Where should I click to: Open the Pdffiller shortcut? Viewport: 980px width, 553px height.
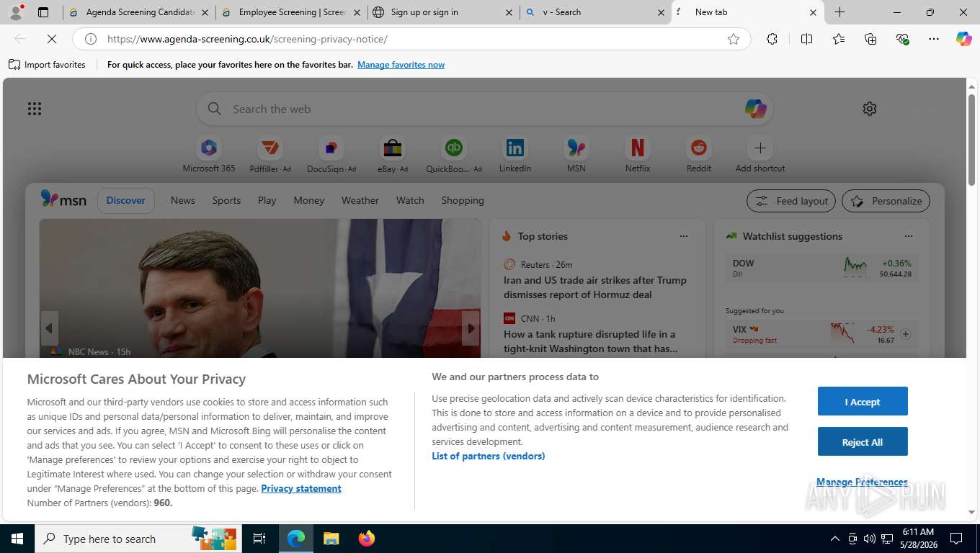[x=270, y=155]
